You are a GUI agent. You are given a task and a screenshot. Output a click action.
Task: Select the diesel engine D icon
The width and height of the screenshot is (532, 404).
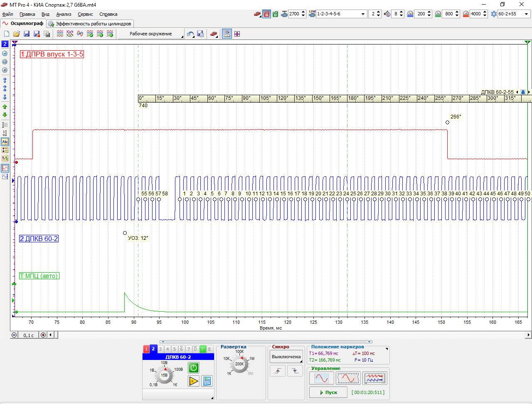[x=275, y=14]
